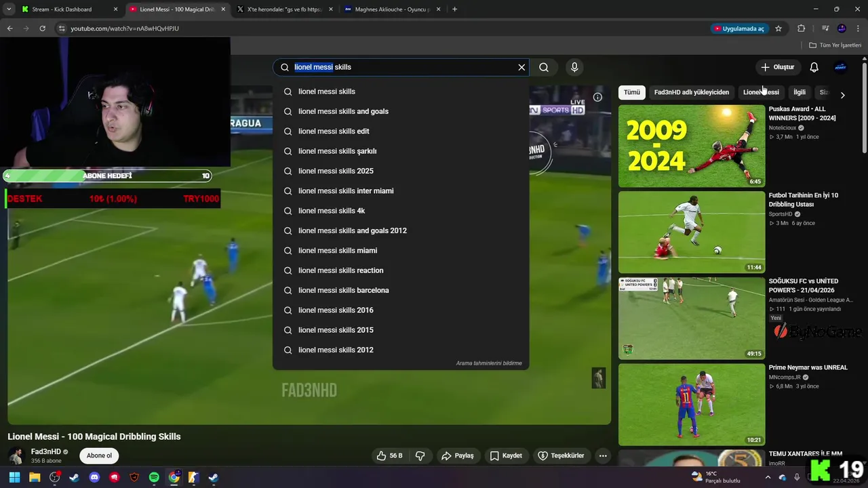The width and height of the screenshot is (868, 488).
Task: Open Teşekkürler super thanks button
Action: pyautogui.click(x=561, y=455)
